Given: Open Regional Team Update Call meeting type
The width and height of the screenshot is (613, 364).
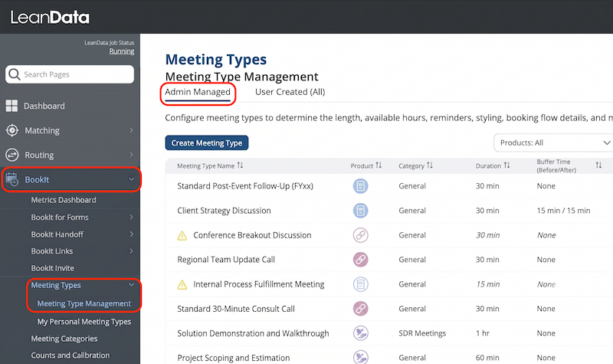Looking at the screenshot, I should pyautogui.click(x=226, y=260).
